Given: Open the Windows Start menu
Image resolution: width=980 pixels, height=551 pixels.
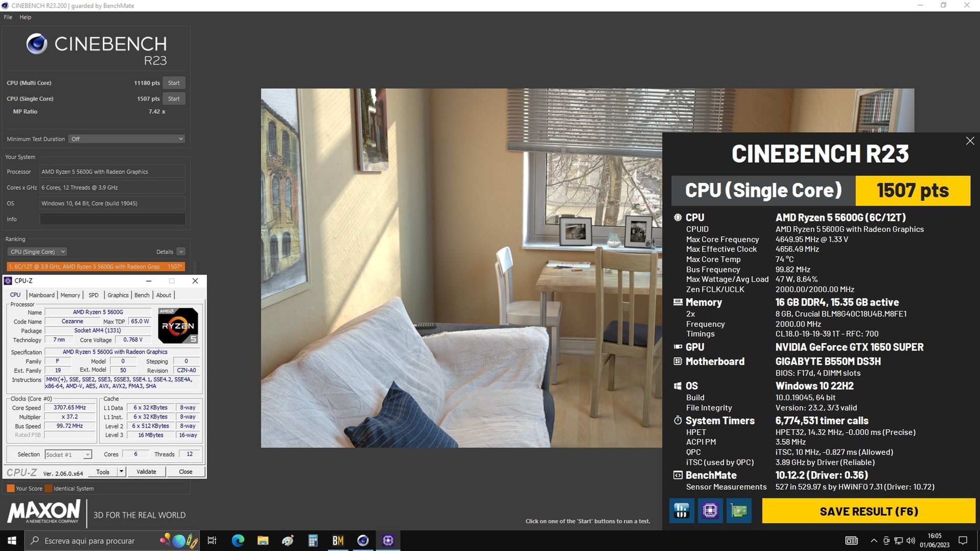Looking at the screenshot, I should pyautogui.click(x=12, y=540).
